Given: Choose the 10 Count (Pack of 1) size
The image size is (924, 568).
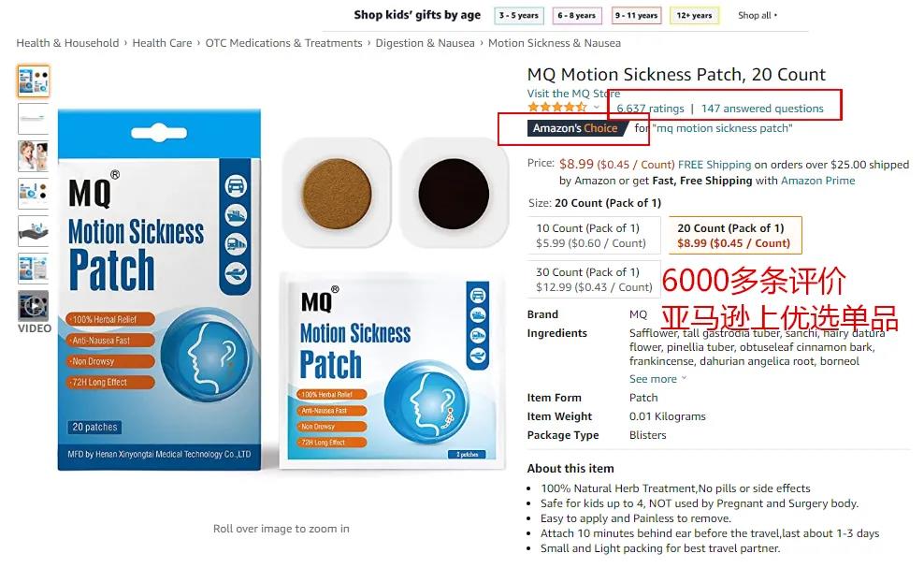Looking at the screenshot, I should (x=594, y=235).
